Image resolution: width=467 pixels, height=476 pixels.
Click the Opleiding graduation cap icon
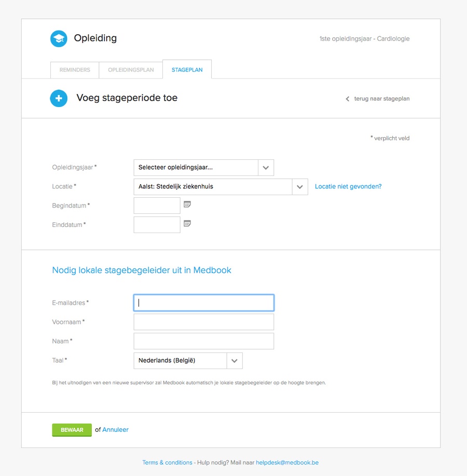coord(59,38)
